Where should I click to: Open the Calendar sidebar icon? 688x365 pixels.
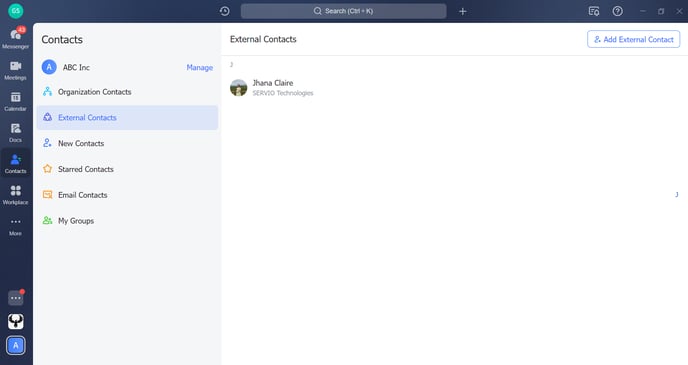[15, 101]
